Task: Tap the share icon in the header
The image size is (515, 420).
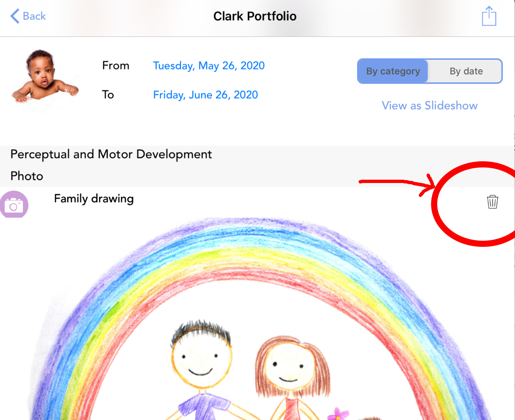Action: tap(489, 16)
